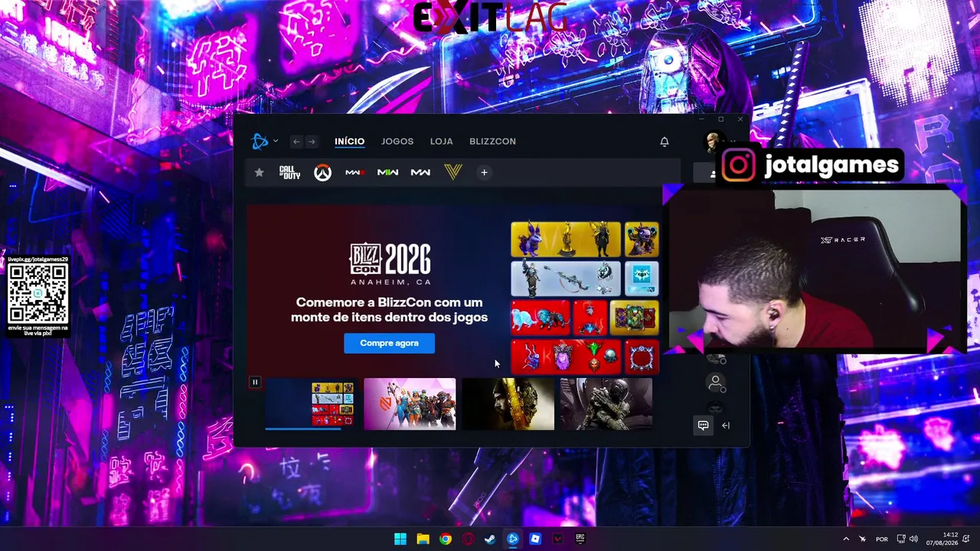980x551 pixels.
Task: Open Epic Games Launcher from the taskbar
Action: (x=580, y=539)
